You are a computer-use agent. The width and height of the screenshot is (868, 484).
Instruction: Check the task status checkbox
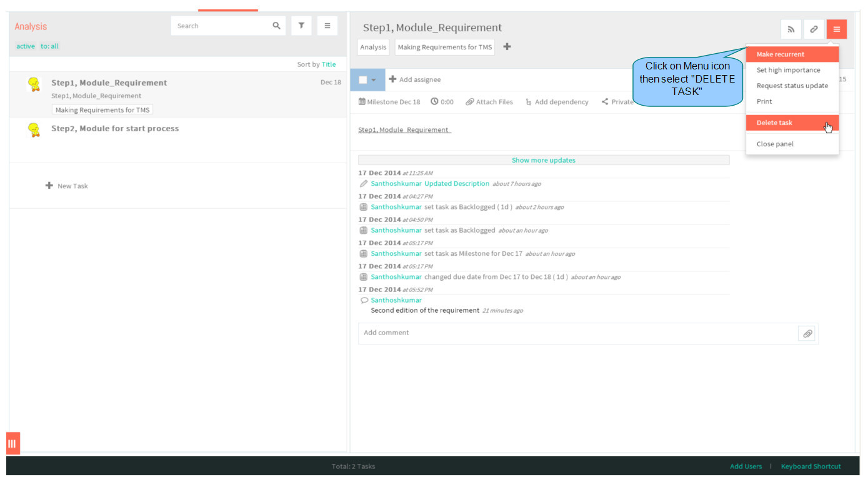(x=363, y=80)
